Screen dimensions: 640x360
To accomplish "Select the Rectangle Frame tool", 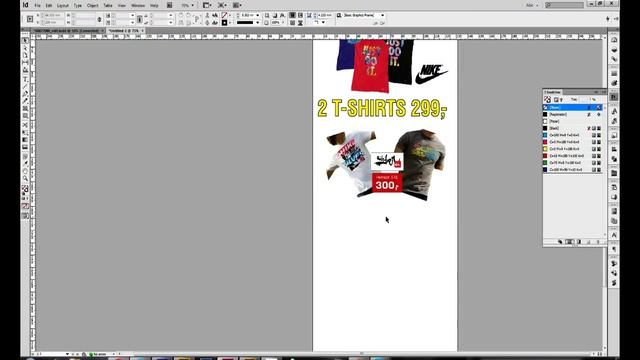I will click(25, 109).
